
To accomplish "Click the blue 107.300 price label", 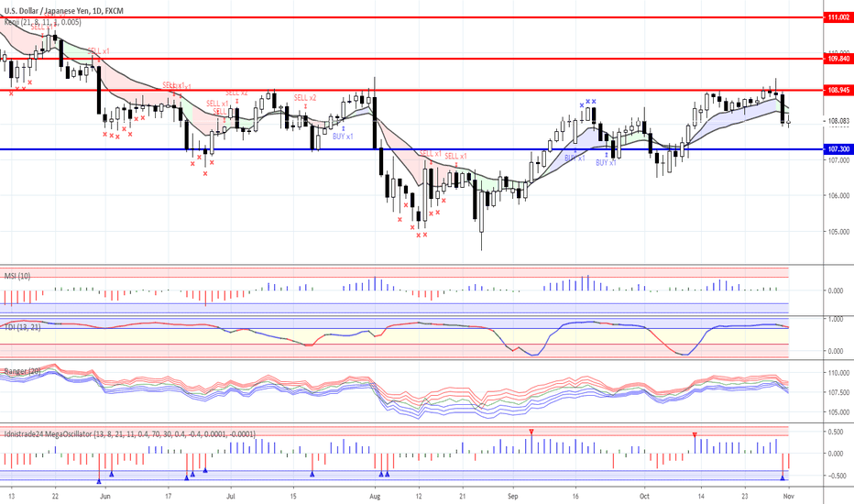I will pyautogui.click(x=838, y=148).
